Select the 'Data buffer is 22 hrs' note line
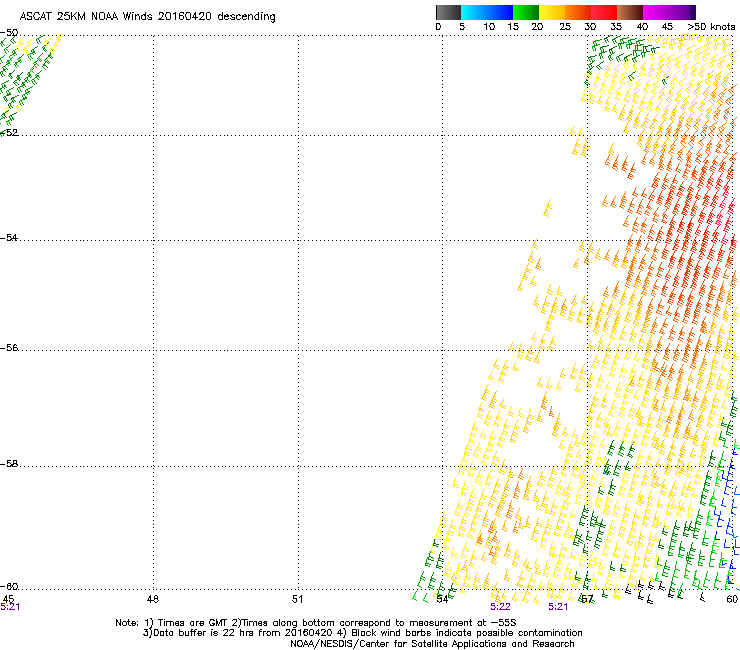This screenshot has height=650, width=740. pos(362,633)
